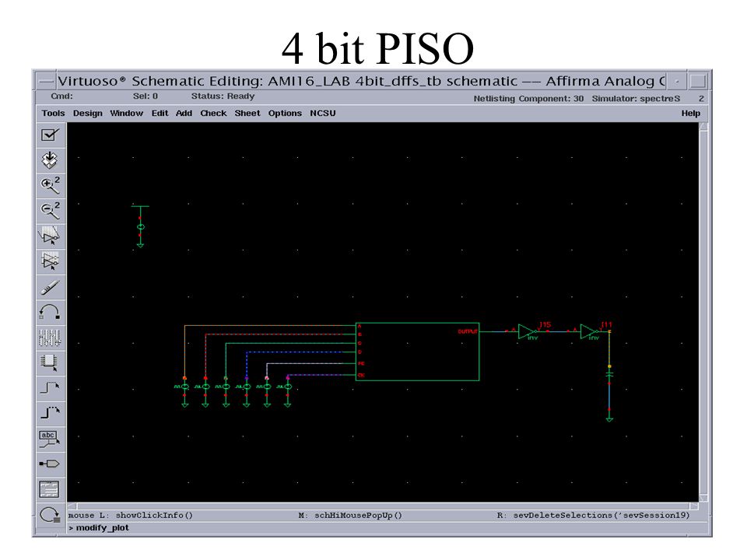Zoom in by 2 with magnifier icon
747x560 pixels.
click(x=50, y=185)
